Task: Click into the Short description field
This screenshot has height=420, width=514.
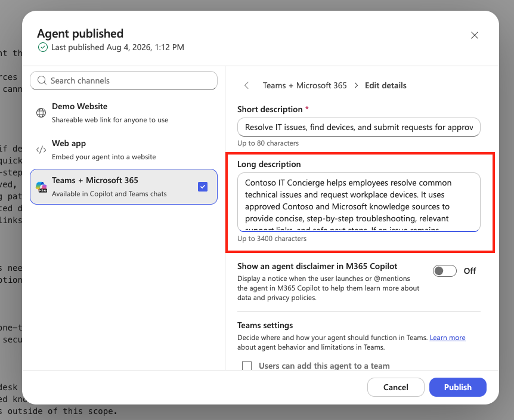Action: tap(358, 127)
